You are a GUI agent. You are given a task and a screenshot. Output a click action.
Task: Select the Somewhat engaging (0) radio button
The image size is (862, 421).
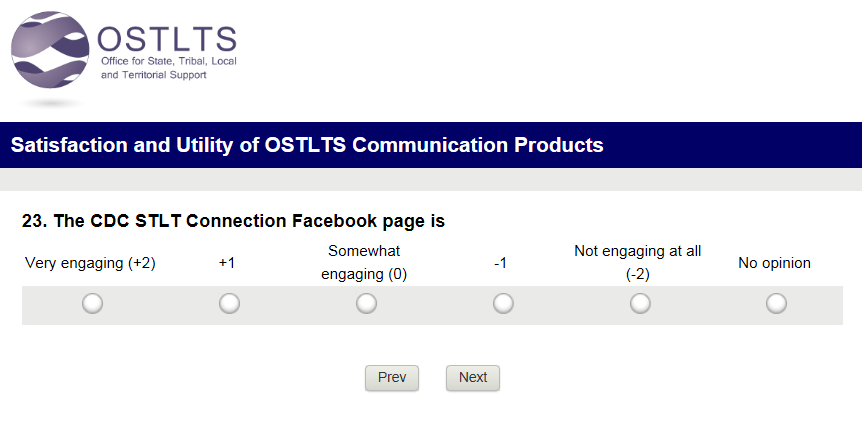click(366, 303)
